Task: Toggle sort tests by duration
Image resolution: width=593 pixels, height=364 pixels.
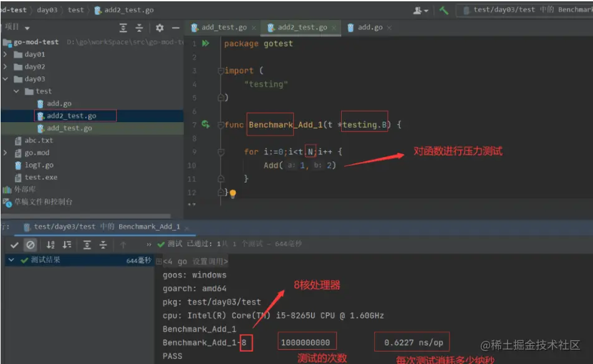Action: (x=67, y=245)
